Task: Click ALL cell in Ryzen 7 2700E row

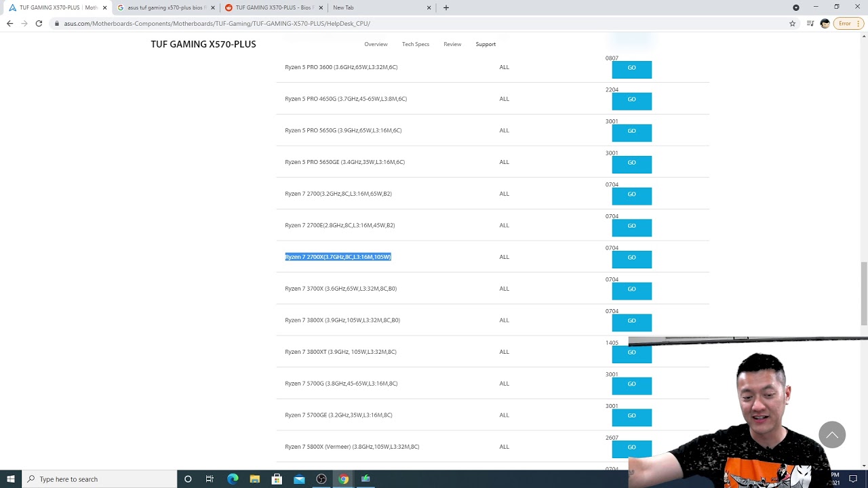Action: click(504, 225)
